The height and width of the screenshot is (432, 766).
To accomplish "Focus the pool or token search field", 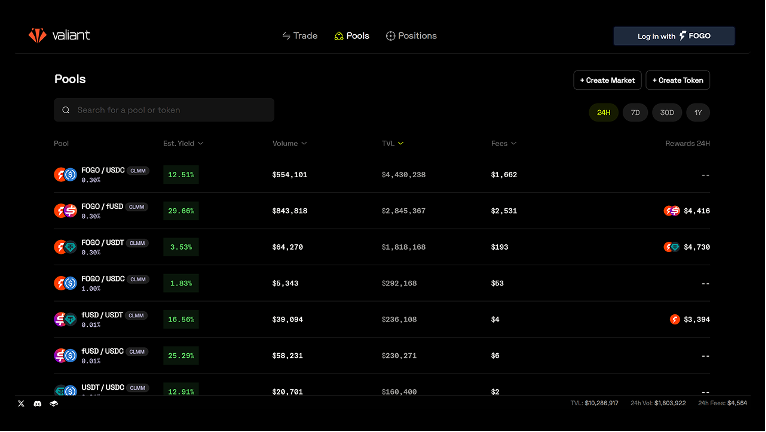I will tap(164, 110).
